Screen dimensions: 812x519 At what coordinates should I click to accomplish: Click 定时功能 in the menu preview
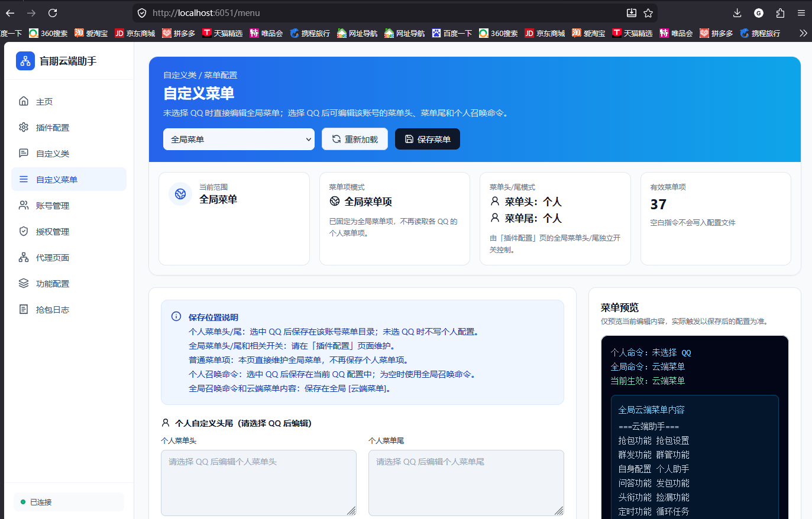635,511
